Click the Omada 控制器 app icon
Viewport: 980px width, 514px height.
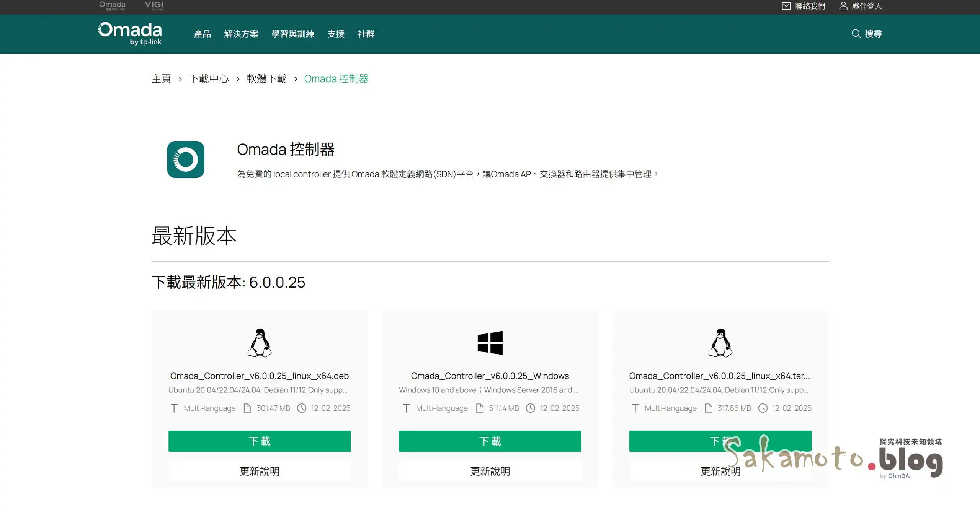tap(186, 159)
